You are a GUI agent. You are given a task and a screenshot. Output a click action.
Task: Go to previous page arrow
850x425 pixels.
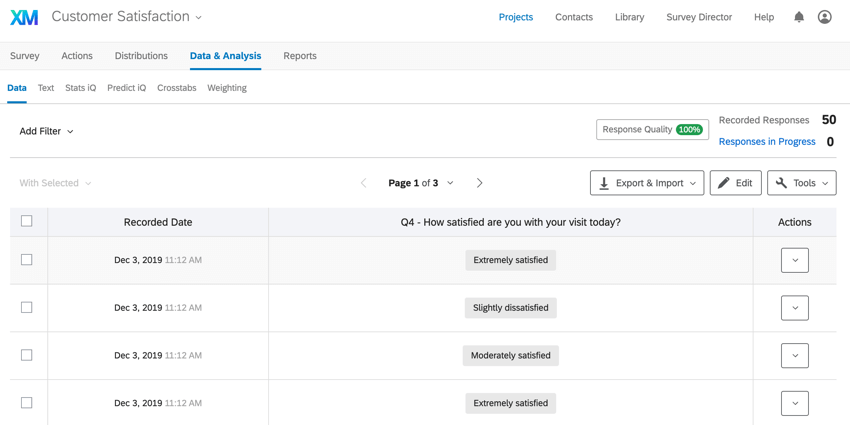(x=364, y=183)
